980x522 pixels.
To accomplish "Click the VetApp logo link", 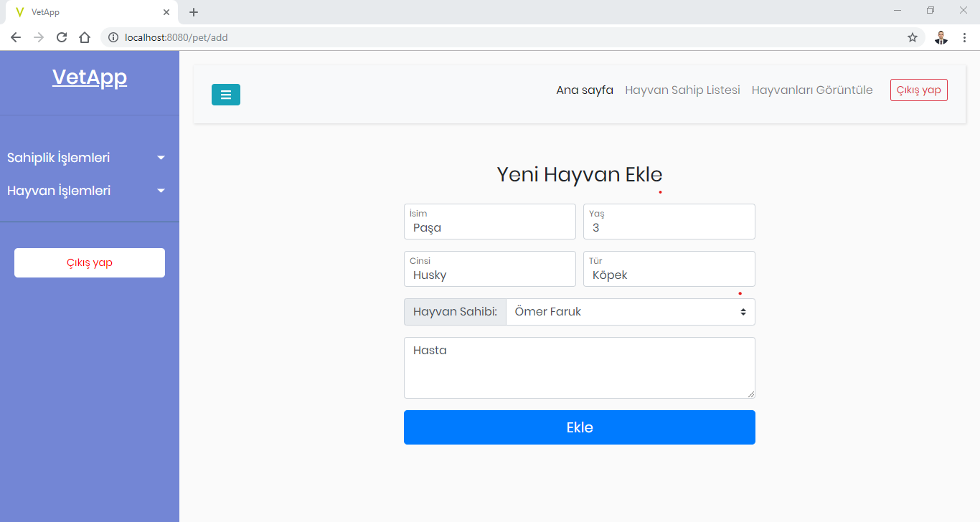I will tap(90, 77).
